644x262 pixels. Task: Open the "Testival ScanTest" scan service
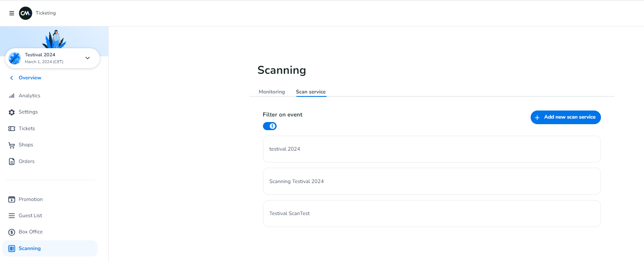point(431,213)
